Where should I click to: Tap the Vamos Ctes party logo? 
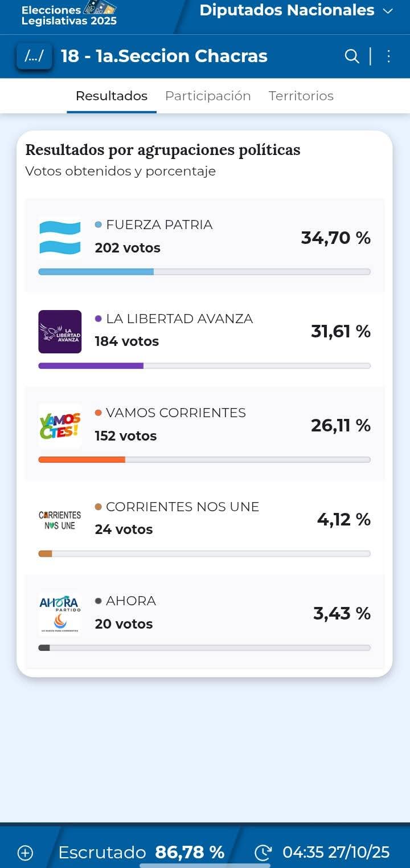click(60, 426)
